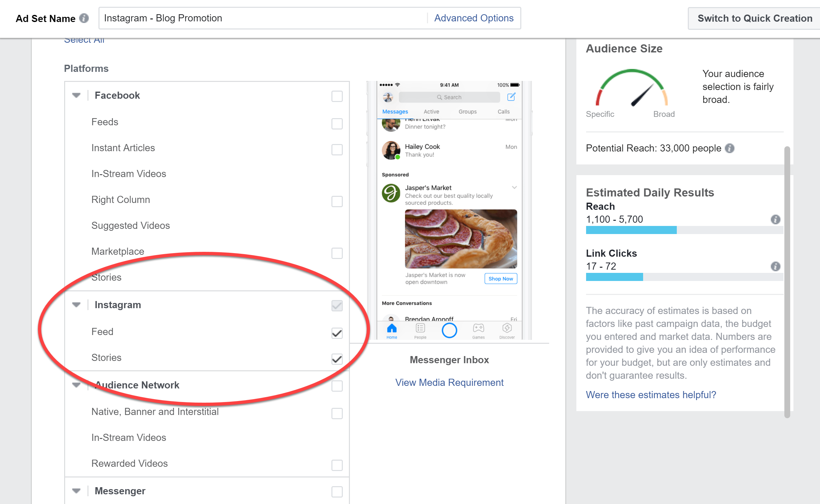Open the Groups tab in preview
Image resolution: width=820 pixels, height=504 pixels.
coord(468,112)
